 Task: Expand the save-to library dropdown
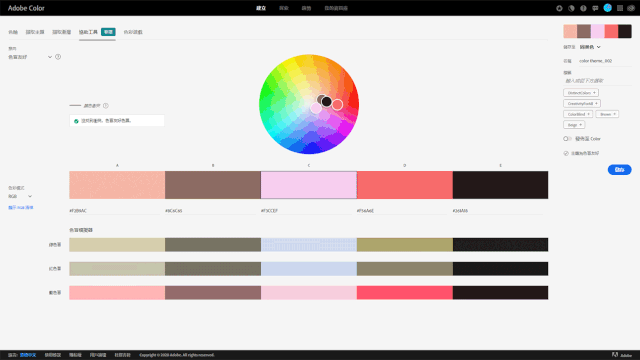pyautogui.click(x=590, y=47)
